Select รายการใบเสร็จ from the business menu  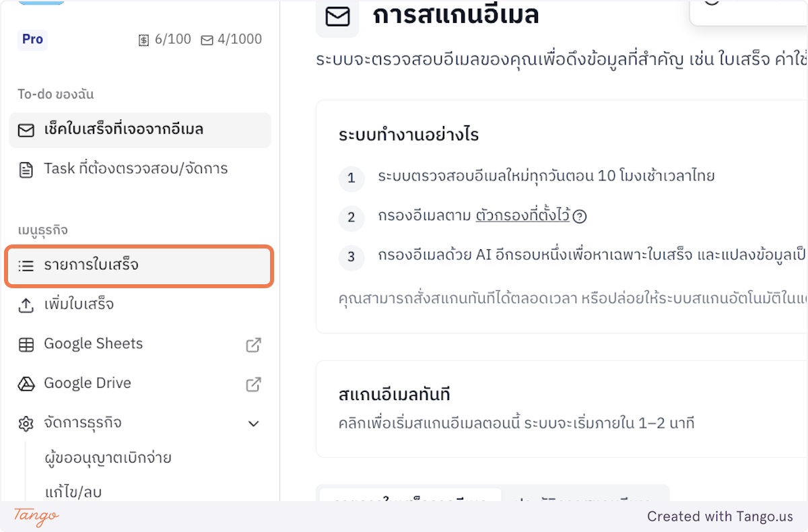98,266
